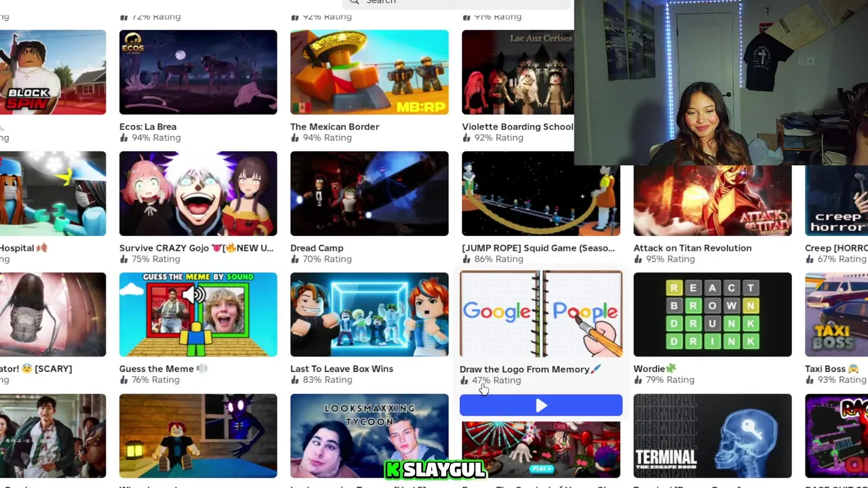Click the thumbs-up icon beside 86% Rating
This screenshot has height=488, width=868.
coord(466,259)
